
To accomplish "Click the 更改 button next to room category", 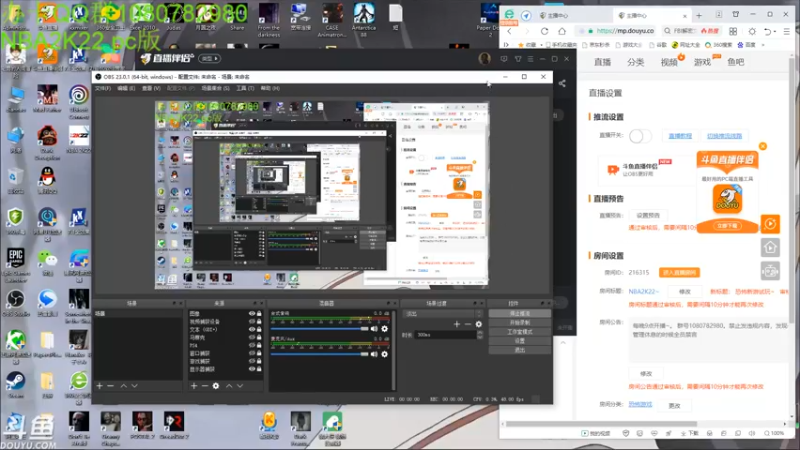I will point(675,406).
